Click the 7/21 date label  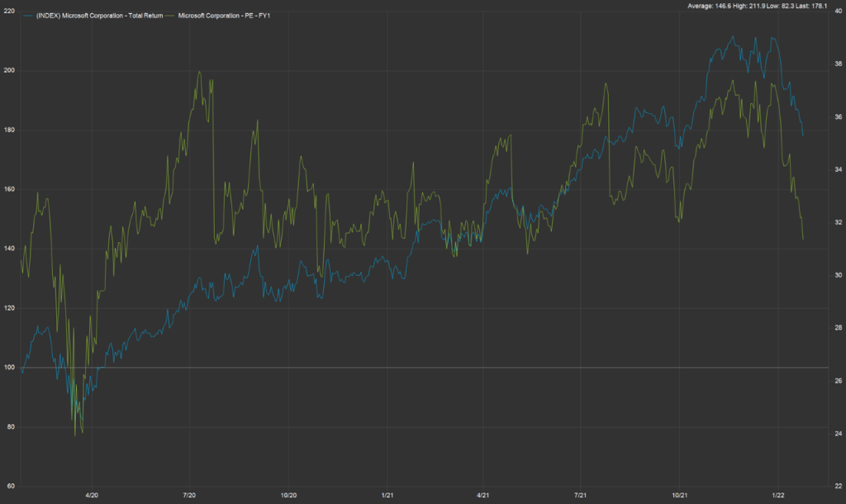coord(581,495)
